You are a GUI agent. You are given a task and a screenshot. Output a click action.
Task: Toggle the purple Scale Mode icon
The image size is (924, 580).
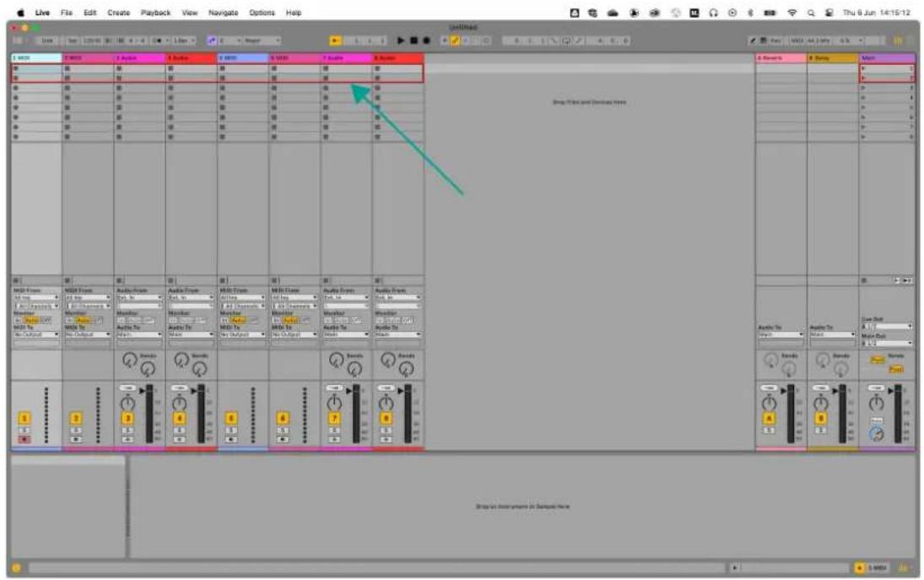click(212, 41)
